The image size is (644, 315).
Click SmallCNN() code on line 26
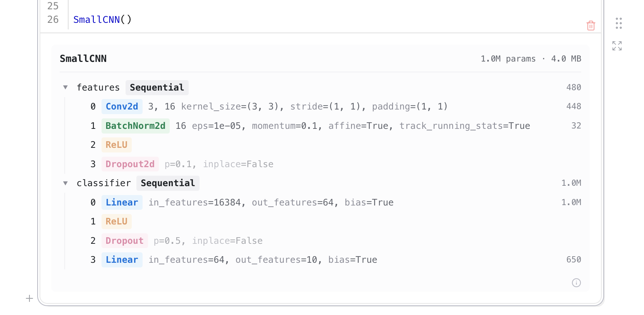point(102,19)
